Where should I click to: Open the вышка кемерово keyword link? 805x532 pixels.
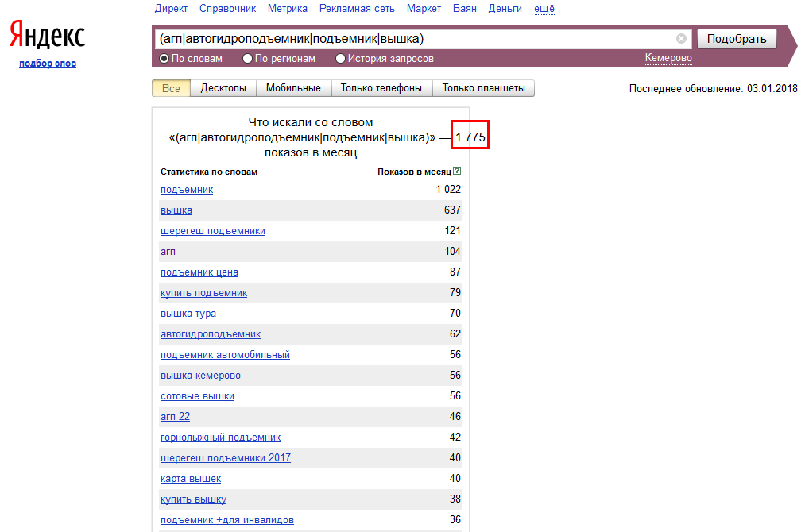(x=201, y=376)
